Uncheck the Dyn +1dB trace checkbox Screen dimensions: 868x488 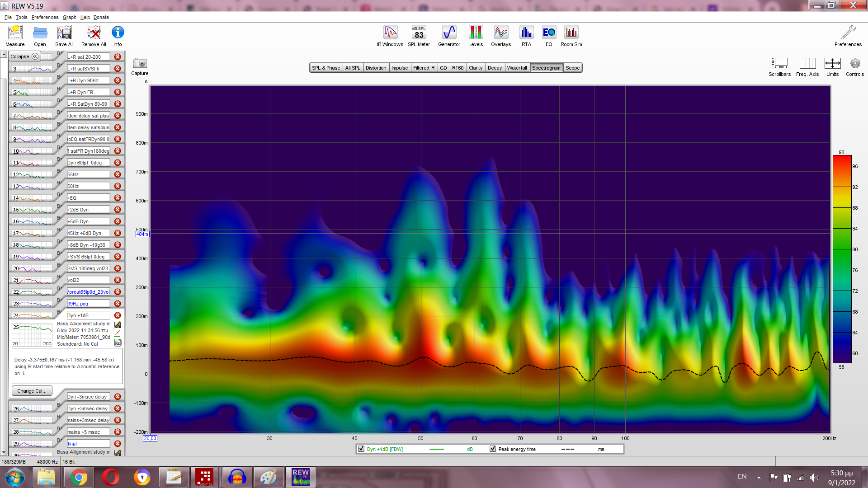361,449
